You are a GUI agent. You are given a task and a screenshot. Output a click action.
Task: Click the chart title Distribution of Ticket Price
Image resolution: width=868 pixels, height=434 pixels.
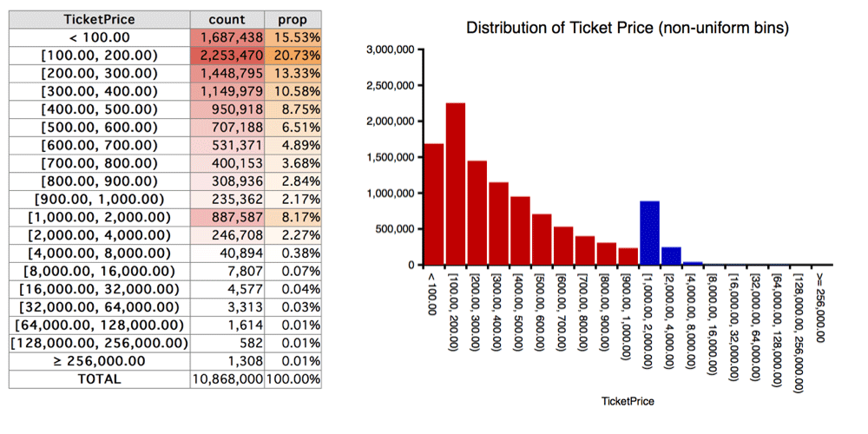[x=628, y=28]
